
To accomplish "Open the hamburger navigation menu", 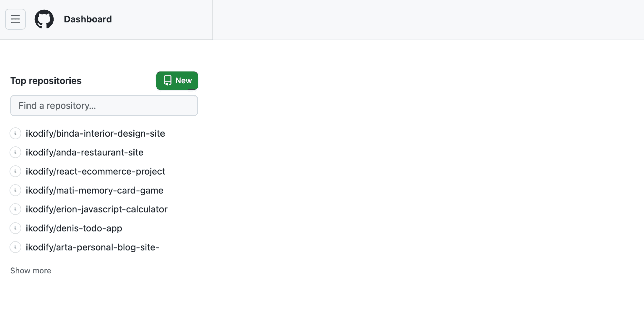I will (15, 19).
